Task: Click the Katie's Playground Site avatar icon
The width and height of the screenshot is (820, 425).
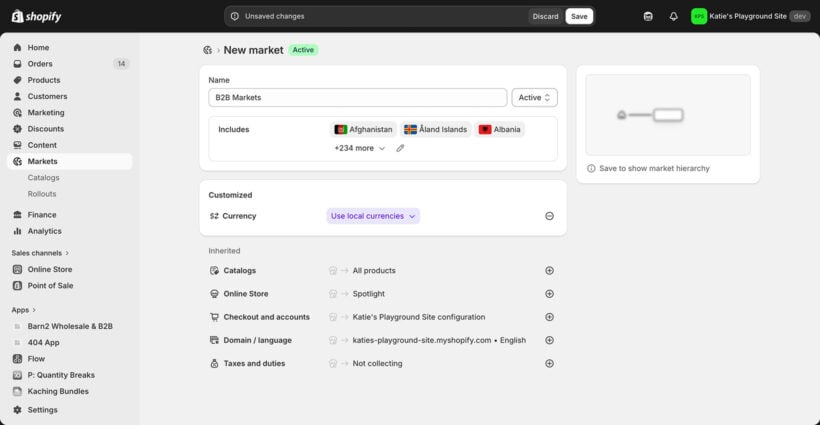Action: (699, 16)
